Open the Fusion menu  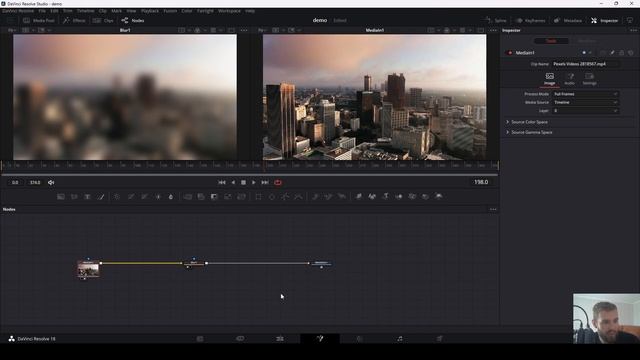(170, 11)
